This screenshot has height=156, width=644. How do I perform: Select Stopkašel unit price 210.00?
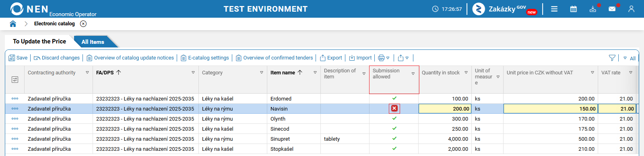(551, 149)
